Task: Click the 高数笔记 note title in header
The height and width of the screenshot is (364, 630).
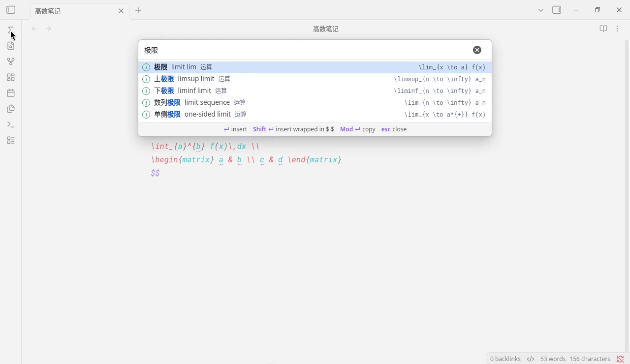Action: [326, 29]
